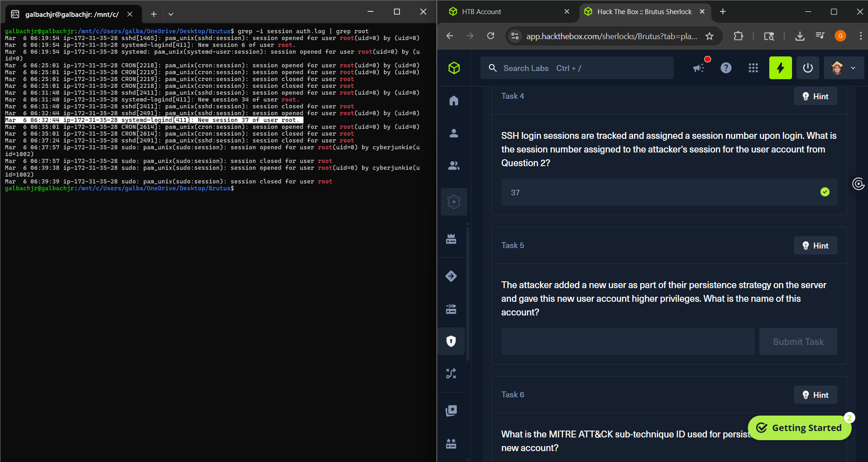
Task: Click the browser address bar URL
Action: click(612, 36)
